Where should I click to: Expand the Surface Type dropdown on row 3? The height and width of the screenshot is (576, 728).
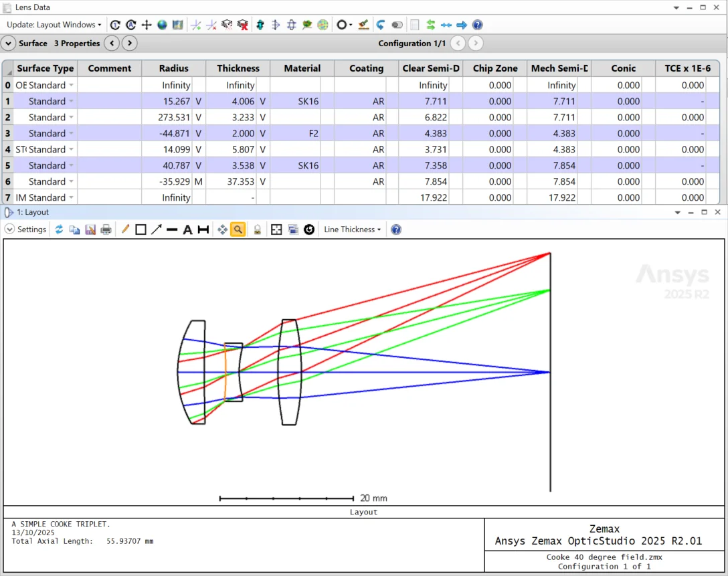point(70,133)
